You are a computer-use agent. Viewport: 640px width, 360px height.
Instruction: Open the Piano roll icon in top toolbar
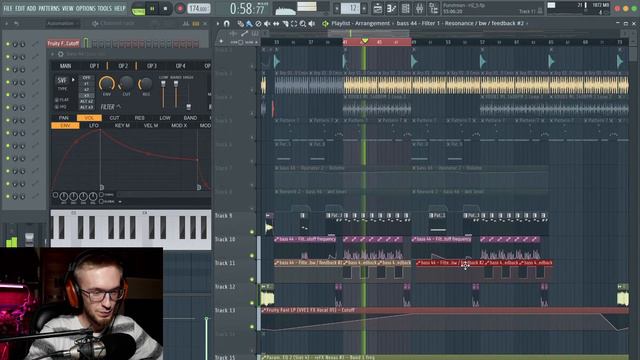click(391, 8)
